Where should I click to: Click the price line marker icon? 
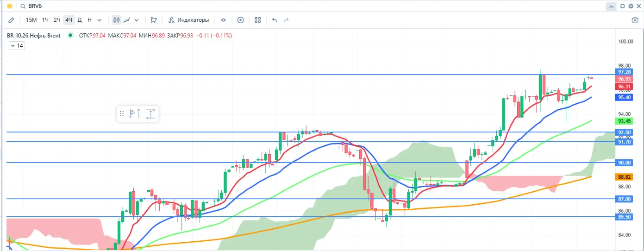pos(224,20)
